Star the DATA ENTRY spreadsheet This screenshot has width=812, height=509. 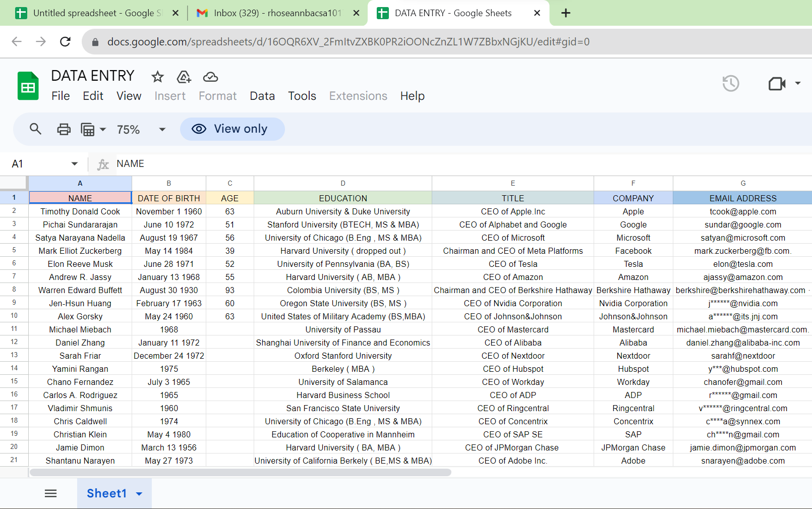pyautogui.click(x=157, y=77)
